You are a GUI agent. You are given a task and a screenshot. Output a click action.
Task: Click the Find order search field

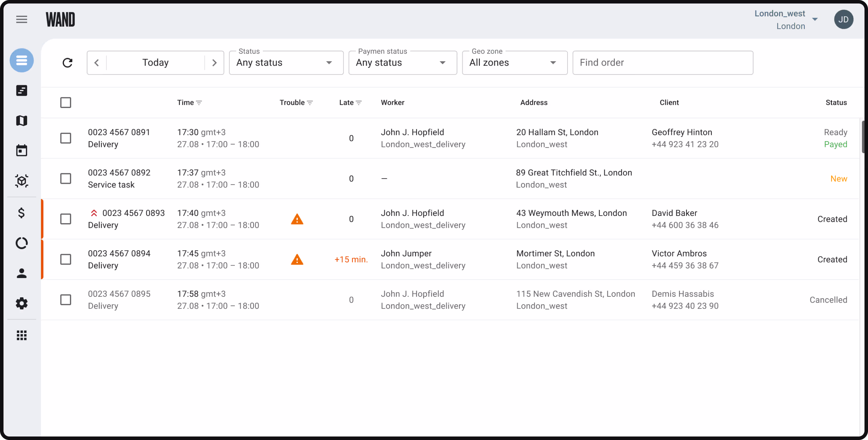click(662, 63)
